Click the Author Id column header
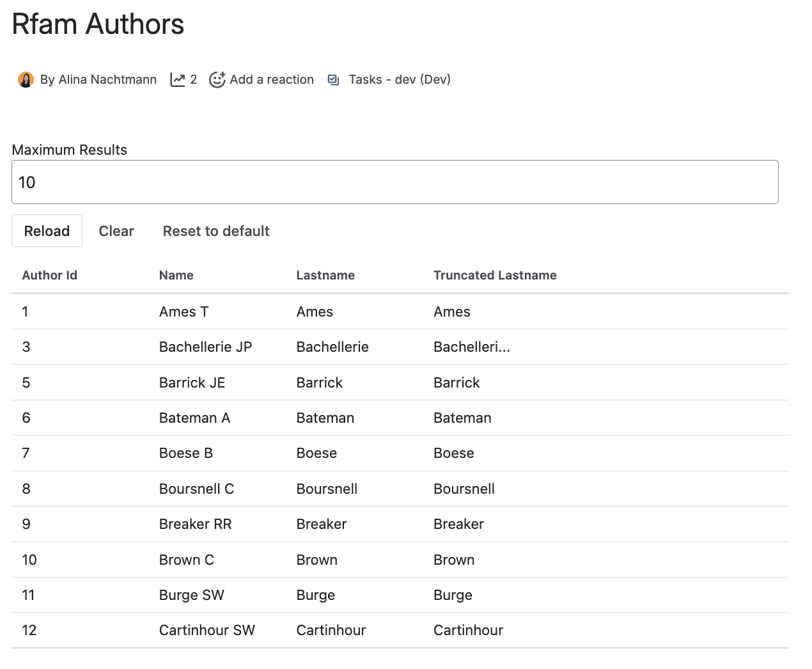Screen dimensions: 812x669 (49, 275)
